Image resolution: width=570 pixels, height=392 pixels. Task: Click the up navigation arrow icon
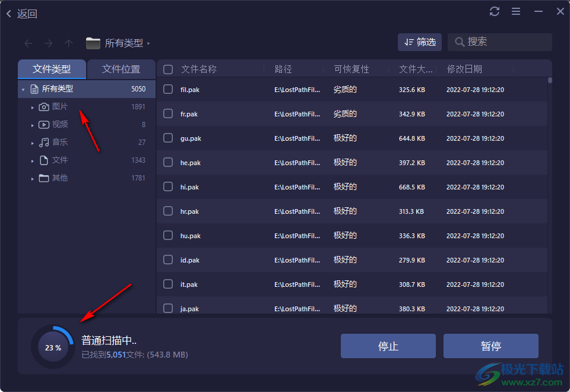[x=68, y=42]
